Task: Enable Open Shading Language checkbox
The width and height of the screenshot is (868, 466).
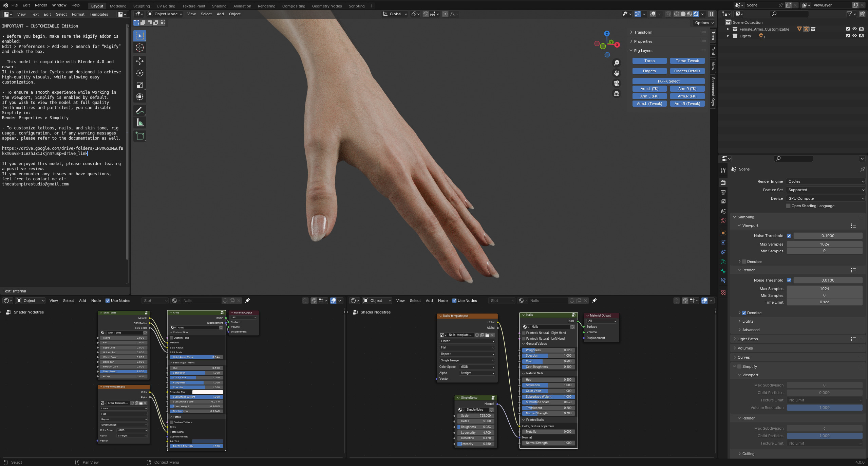Action: coord(789,206)
